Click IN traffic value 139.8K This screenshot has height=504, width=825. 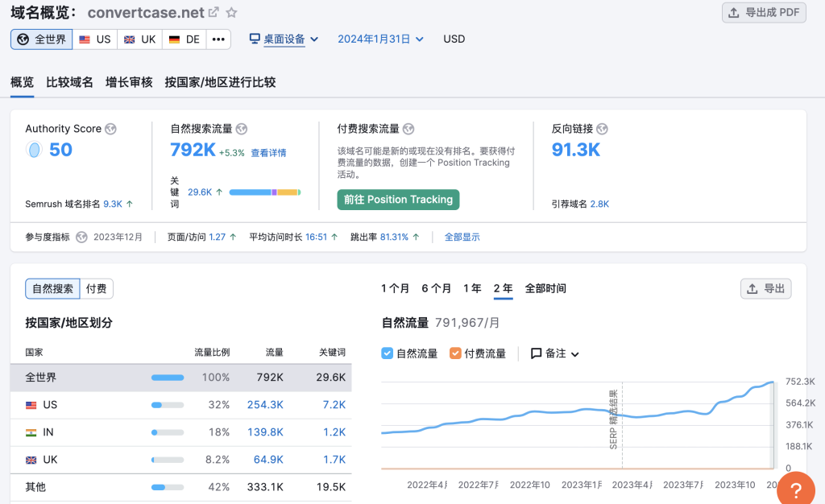coord(265,432)
